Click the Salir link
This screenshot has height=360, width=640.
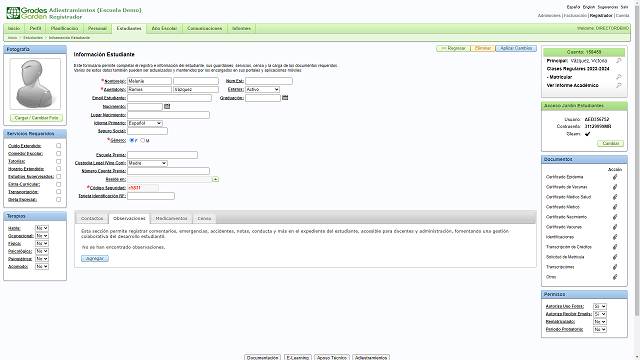[x=624, y=7]
